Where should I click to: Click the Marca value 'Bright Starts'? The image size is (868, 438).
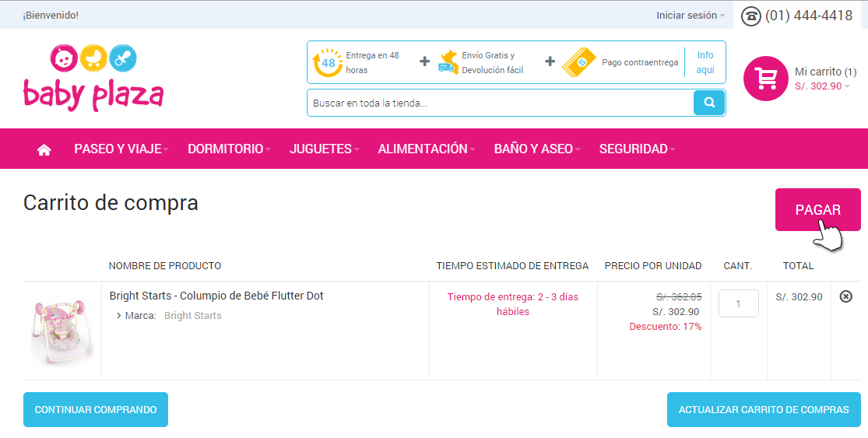click(192, 316)
